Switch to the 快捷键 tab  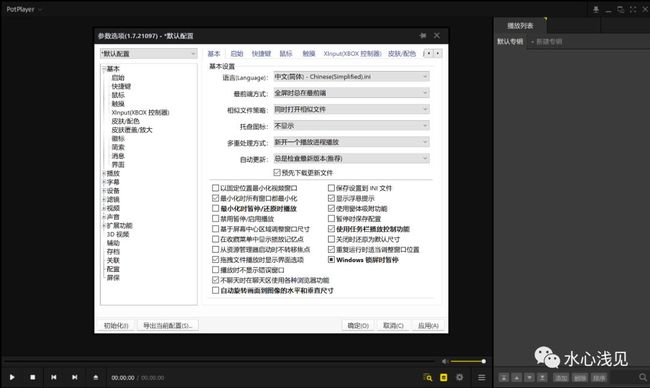click(261, 53)
